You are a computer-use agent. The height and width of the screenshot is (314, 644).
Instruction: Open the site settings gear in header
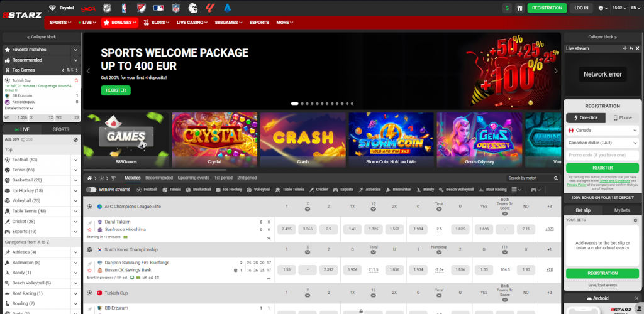[x=603, y=8]
